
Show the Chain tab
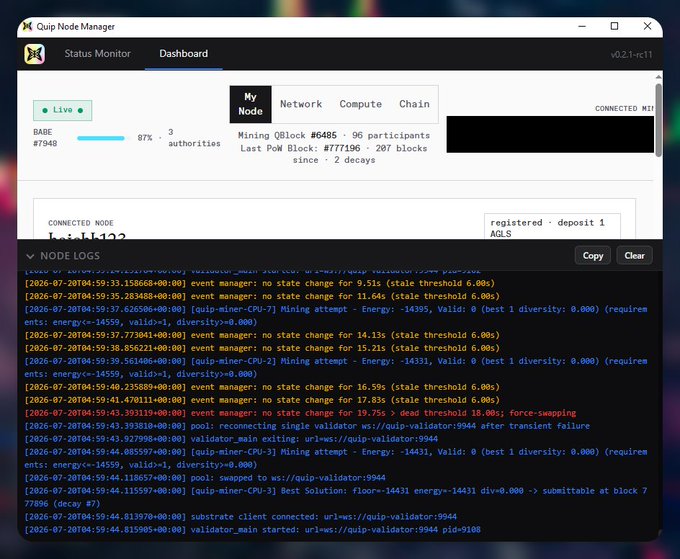[414, 104]
